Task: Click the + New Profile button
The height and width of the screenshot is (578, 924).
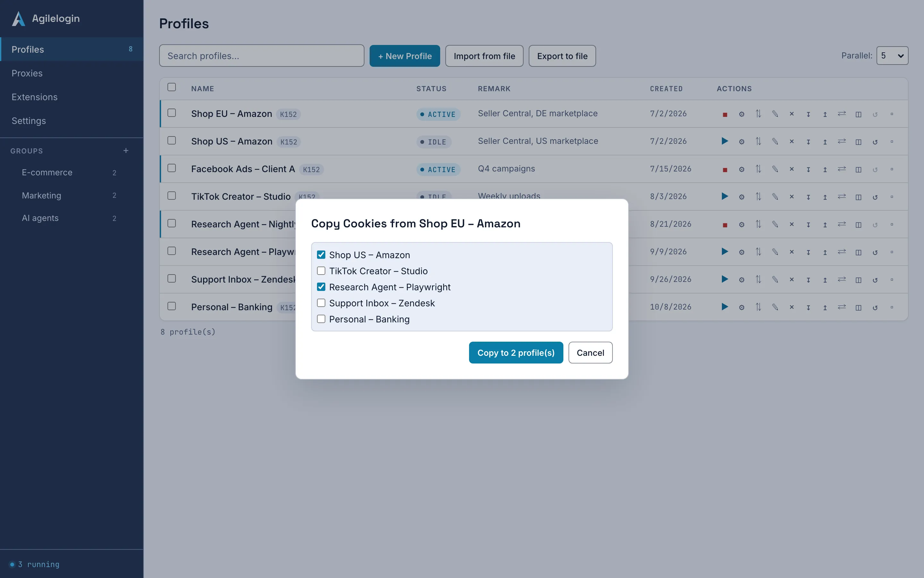Action: (405, 56)
